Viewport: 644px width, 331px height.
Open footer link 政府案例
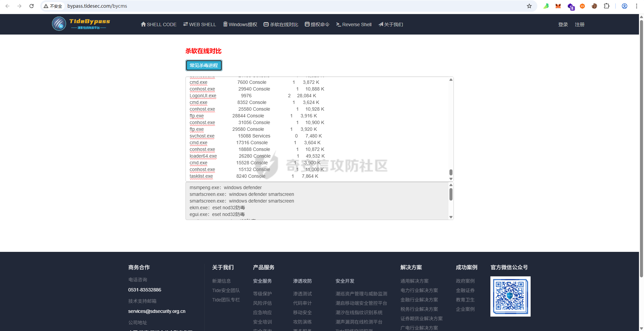(x=465, y=281)
